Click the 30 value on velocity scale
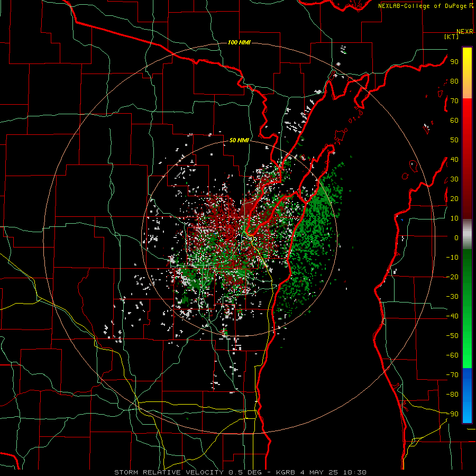This screenshot has width=476, height=476. (x=454, y=179)
